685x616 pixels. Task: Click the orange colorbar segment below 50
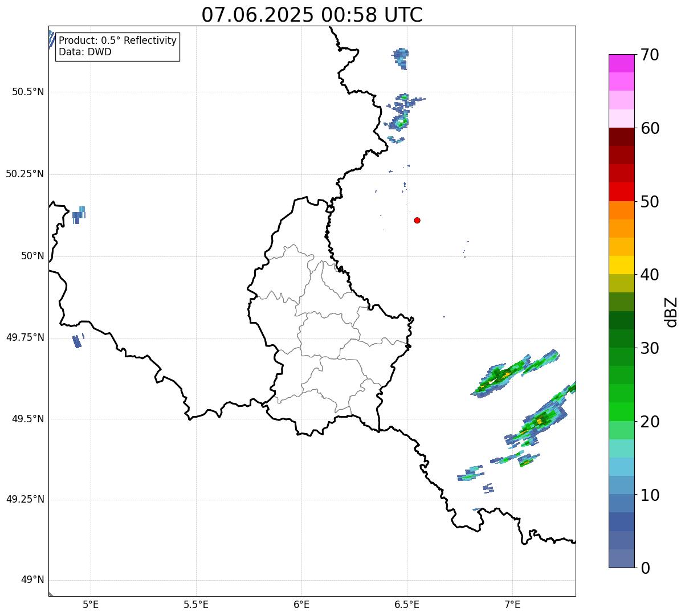621,210
